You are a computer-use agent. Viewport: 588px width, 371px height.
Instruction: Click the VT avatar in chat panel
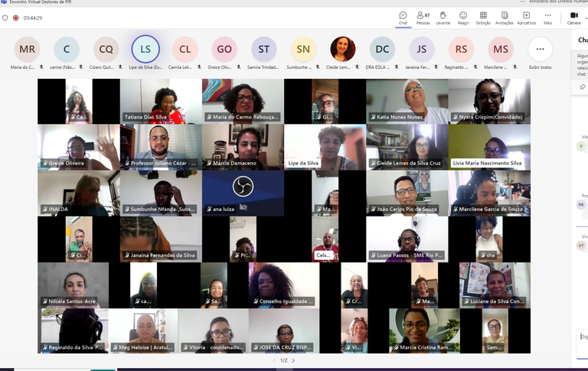pos(581,246)
